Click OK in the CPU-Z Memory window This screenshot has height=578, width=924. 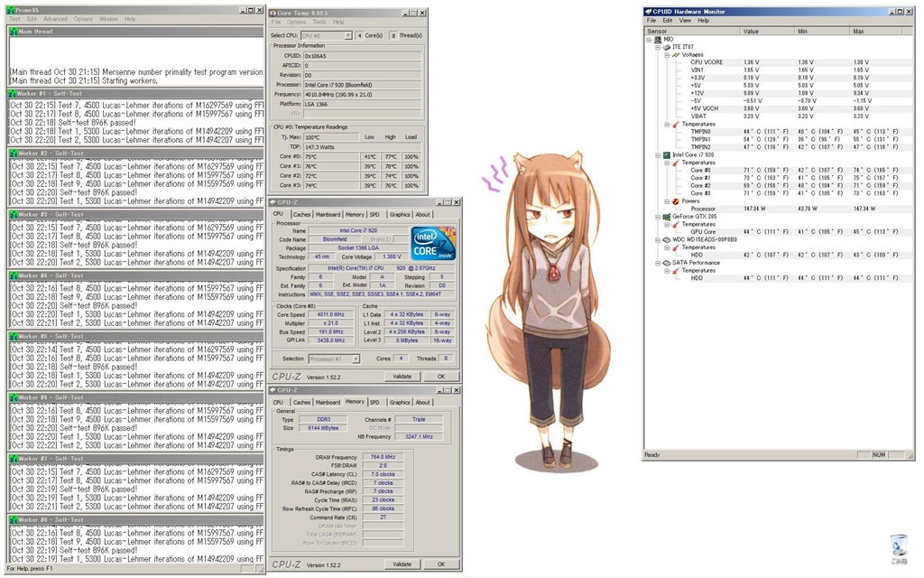pyautogui.click(x=440, y=564)
